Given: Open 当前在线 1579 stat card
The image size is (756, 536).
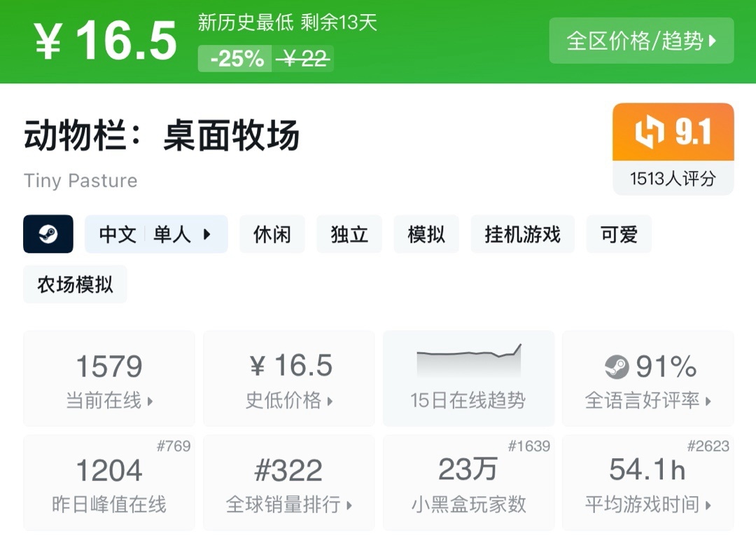Looking at the screenshot, I should pyautogui.click(x=109, y=379).
